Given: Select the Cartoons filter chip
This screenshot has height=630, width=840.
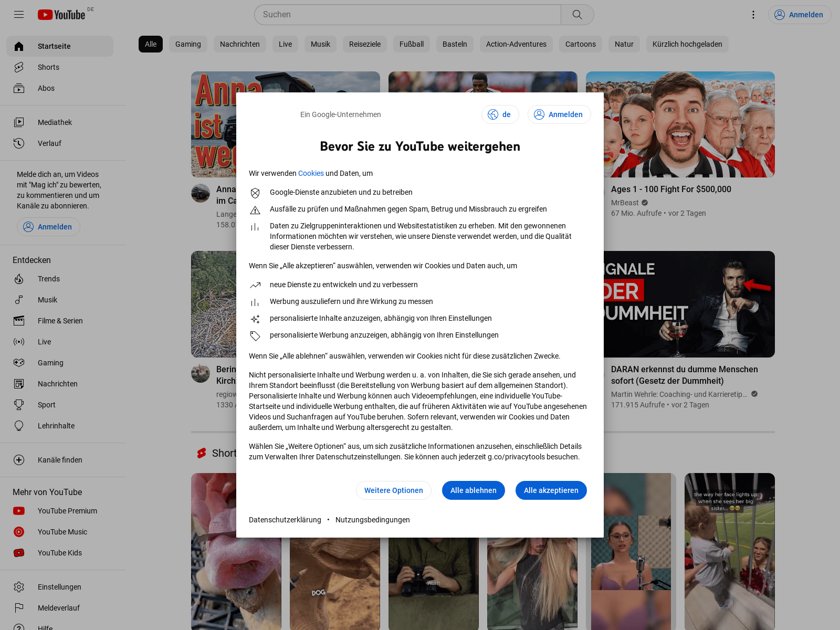Looking at the screenshot, I should 581,44.
